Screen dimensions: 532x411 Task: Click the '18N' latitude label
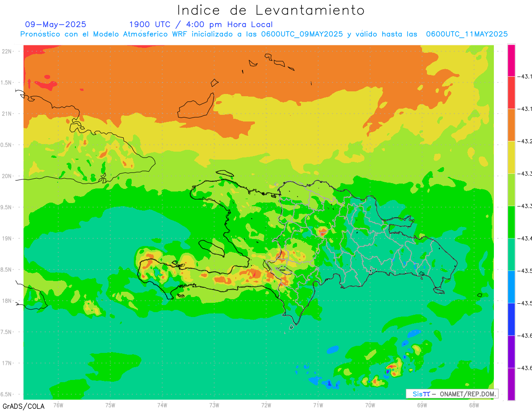click(x=8, y=301)
